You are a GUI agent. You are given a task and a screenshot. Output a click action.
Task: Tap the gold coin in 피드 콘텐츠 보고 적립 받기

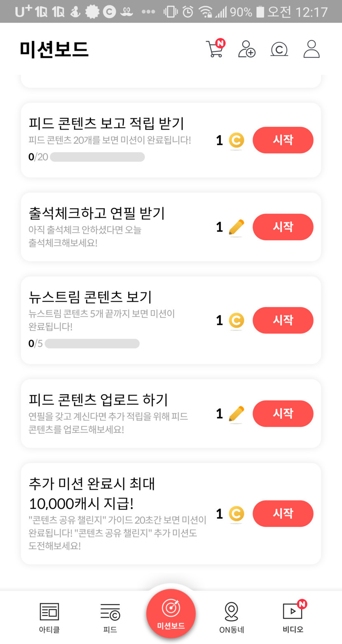point(236,141)
